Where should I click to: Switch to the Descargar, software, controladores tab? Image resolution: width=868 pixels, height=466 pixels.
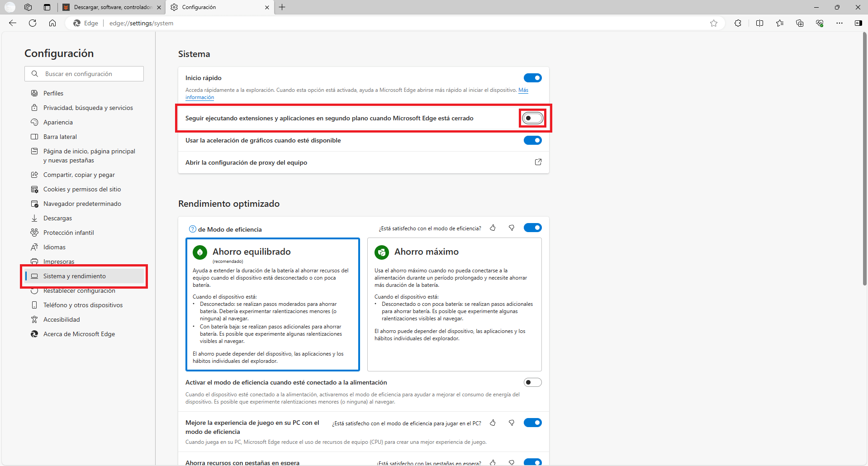point(112,7)
